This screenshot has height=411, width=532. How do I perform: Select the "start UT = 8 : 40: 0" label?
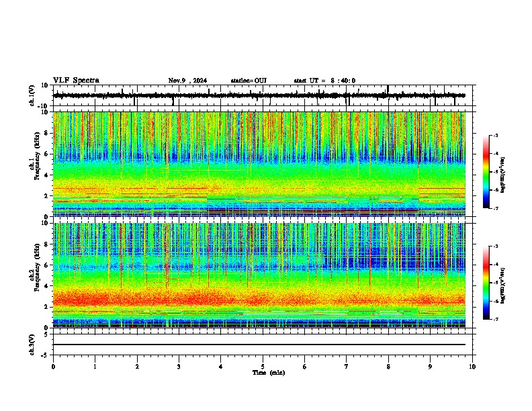pyautogui.click(x=324, y=81)
